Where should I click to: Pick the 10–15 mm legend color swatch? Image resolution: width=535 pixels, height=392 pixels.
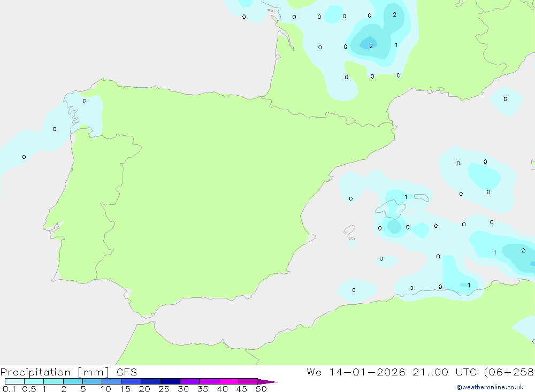112,381
